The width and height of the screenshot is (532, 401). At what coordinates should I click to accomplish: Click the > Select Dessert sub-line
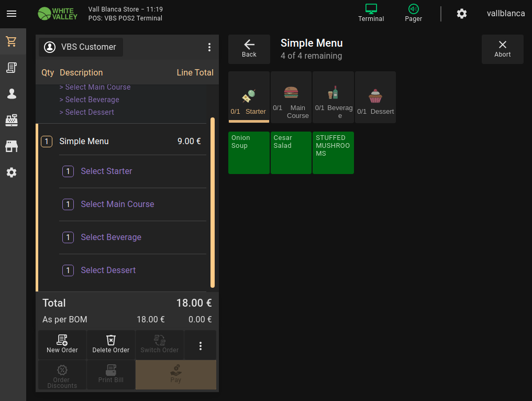click(x=86, y=112)
